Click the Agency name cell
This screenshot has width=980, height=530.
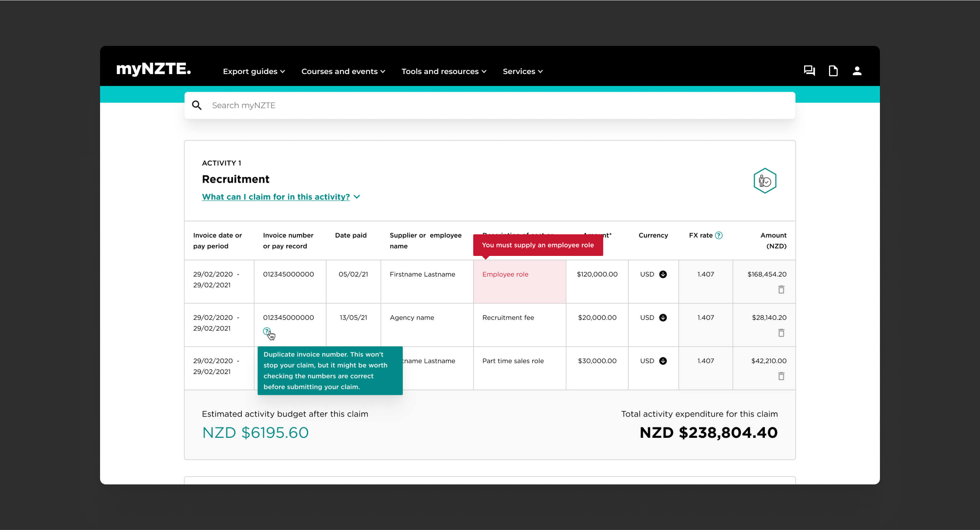click(x=427, y=325)
